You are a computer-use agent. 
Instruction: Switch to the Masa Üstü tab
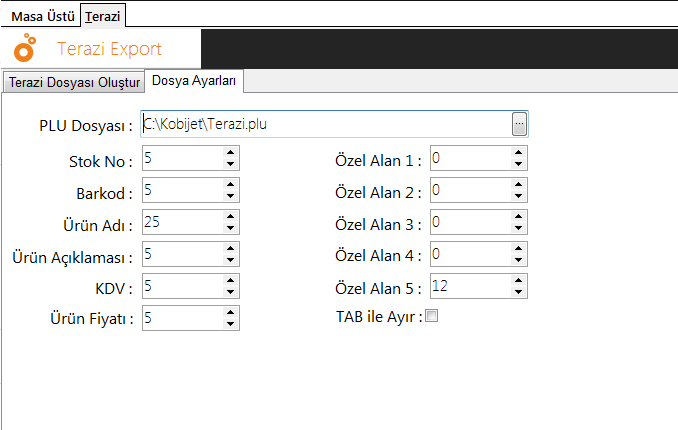(42, 16)
